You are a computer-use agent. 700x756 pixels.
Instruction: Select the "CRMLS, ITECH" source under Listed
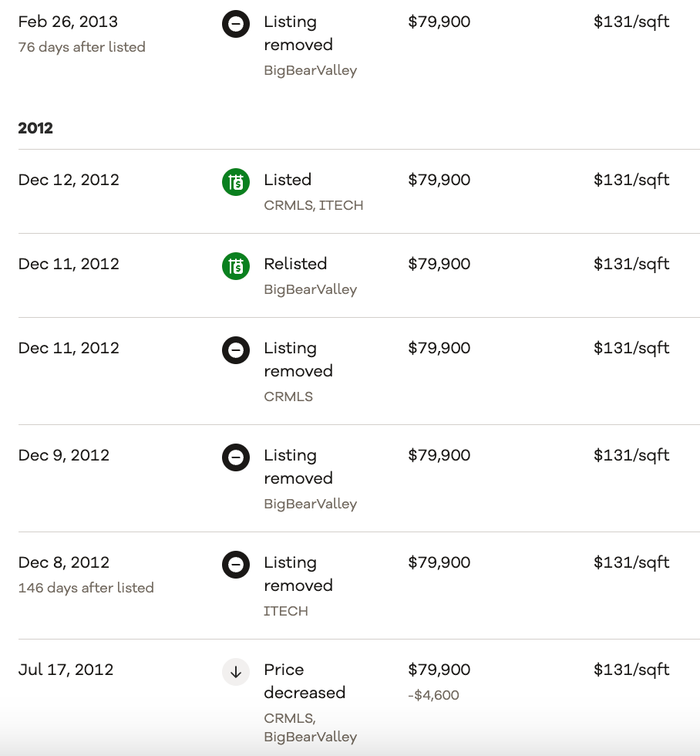tap(313, 205)
